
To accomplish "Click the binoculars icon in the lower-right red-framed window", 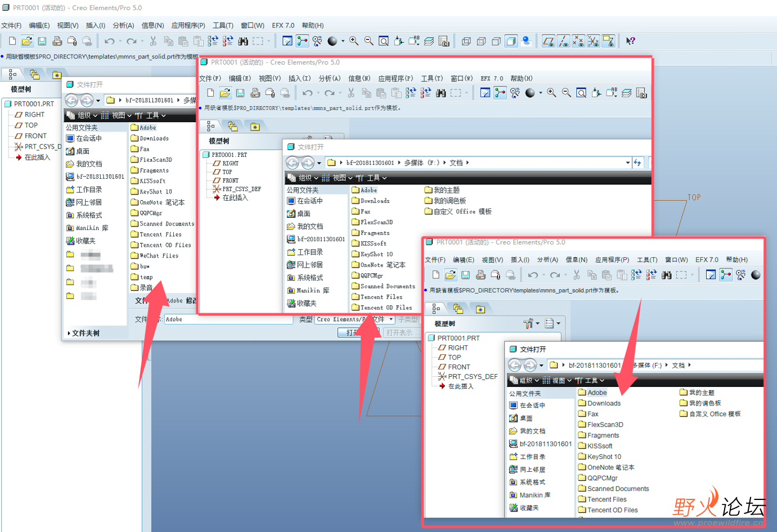I will click(x=666, y=274).
